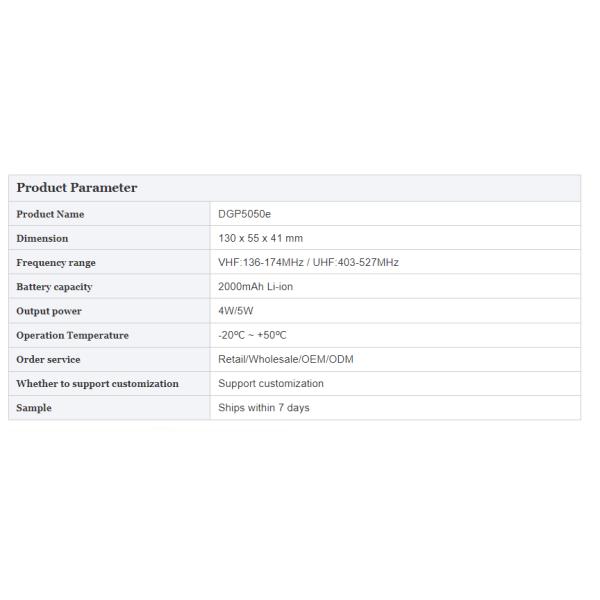Click the Product Parameter table header
The width and height of the screenshot is (600, 600).
tap(77, 188)
